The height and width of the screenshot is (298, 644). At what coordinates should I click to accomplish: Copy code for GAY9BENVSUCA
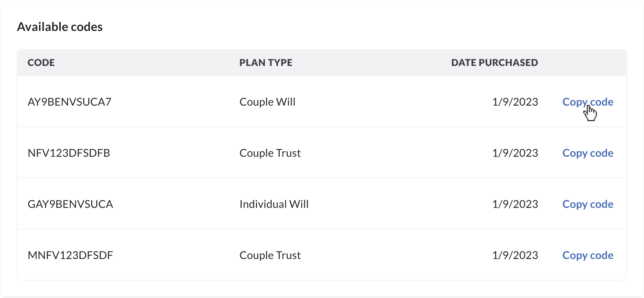(588, 204)
